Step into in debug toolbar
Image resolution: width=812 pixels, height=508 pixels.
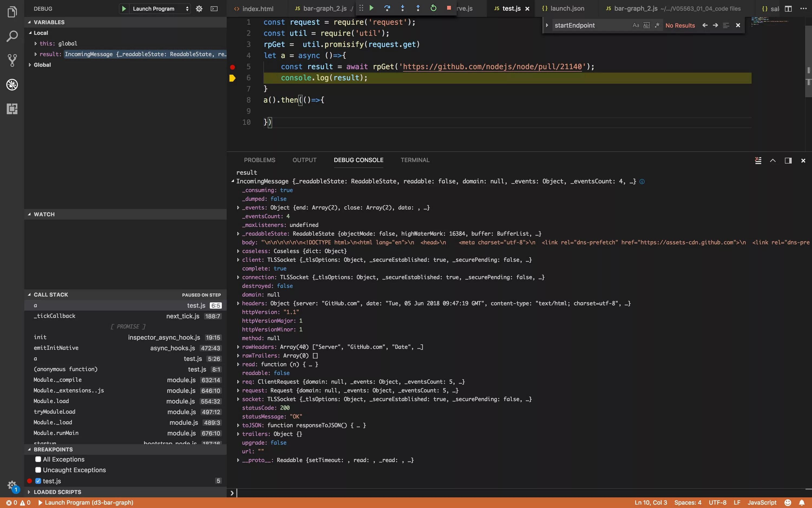[x=402, y=8]
